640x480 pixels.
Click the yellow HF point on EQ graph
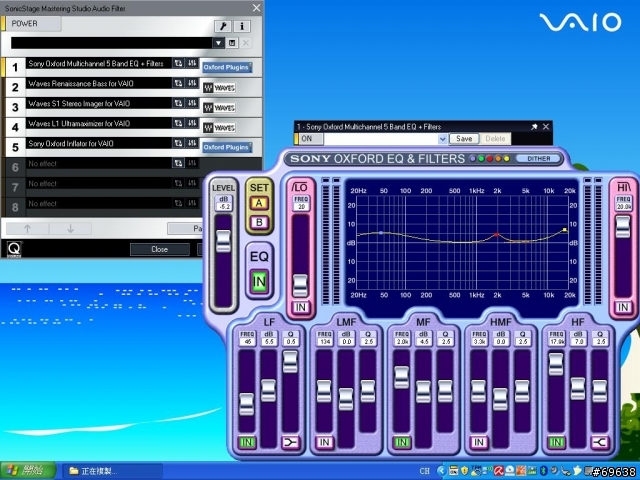564,230
